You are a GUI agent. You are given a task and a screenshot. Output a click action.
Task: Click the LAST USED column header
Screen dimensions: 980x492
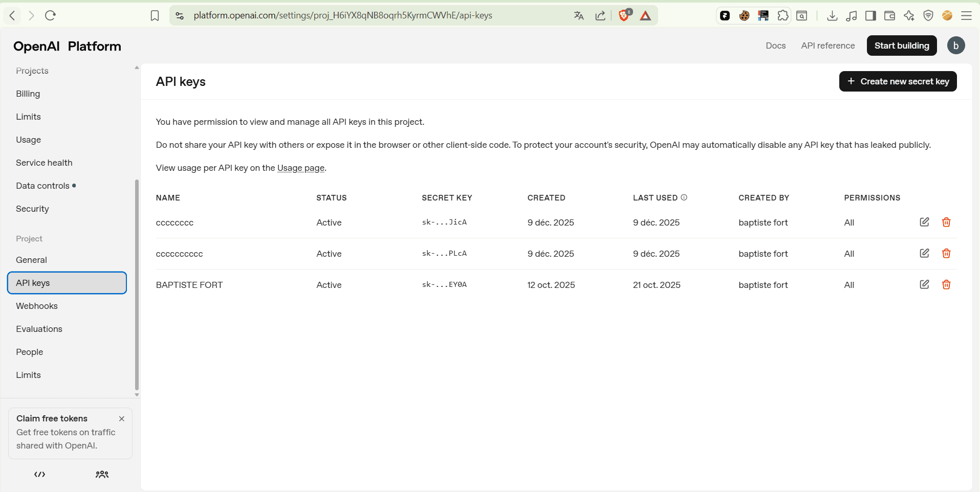pyautogui.click(x=655, y=197)
